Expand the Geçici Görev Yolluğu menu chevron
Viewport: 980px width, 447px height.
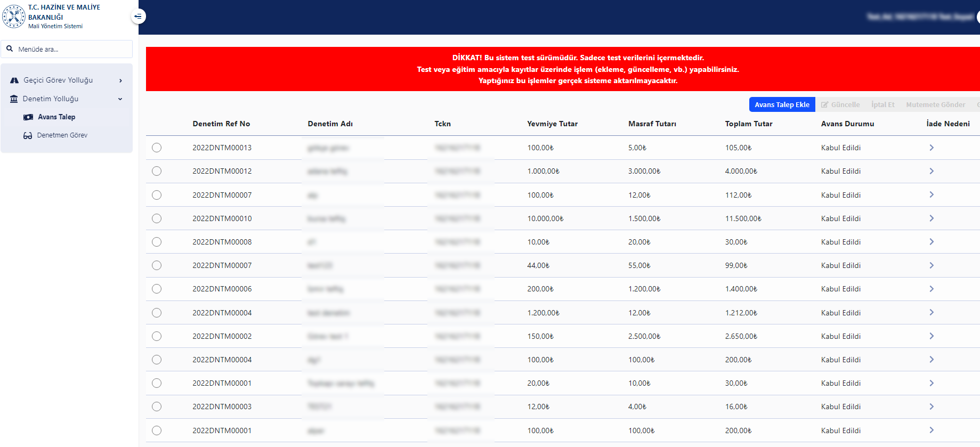click(x=120, y=81)
